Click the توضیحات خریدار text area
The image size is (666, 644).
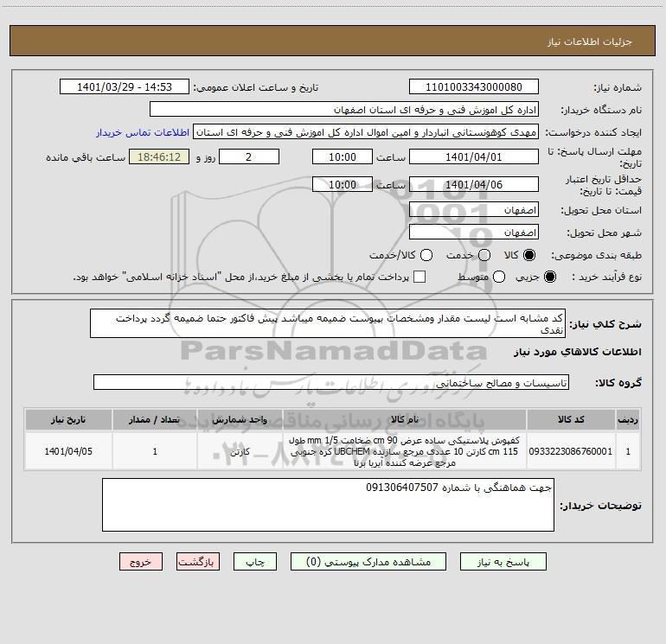[x=328, y=505]
